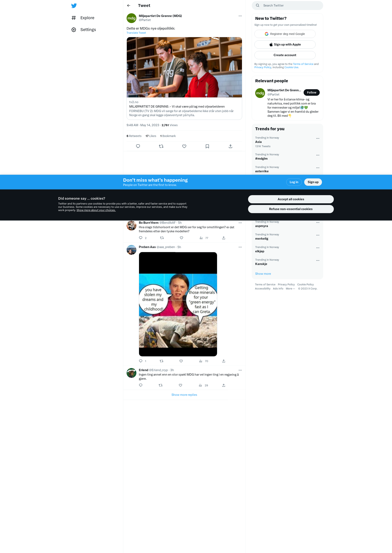Screen dimensions: 392x553
Task: Open Explore from the sidebar
Action: (83, 18)
